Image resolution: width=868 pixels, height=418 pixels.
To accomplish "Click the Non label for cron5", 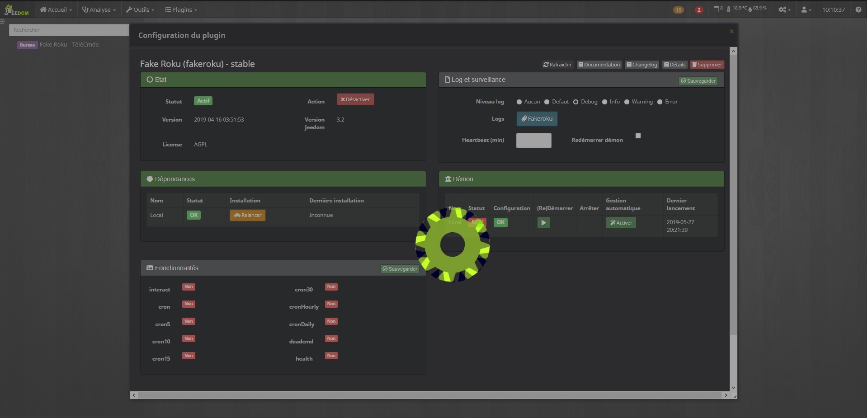I will click(189, 321).
